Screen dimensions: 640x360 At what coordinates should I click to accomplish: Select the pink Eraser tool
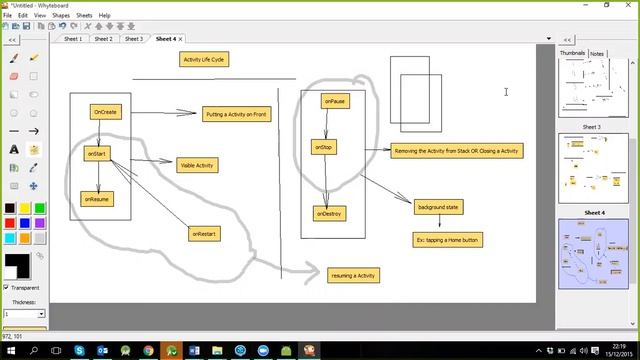(x=14, y=76)
